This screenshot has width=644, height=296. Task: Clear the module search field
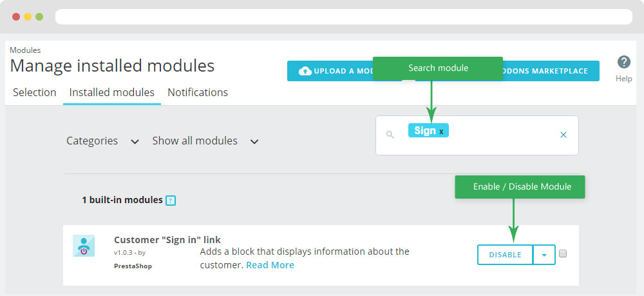click(x=563, y=134)
